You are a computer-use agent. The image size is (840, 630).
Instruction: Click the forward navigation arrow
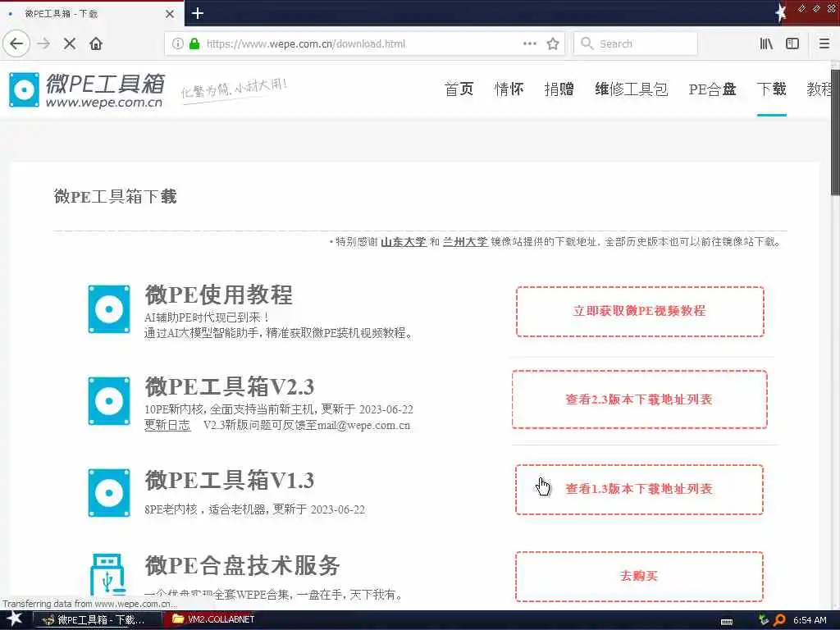point(44,44)
